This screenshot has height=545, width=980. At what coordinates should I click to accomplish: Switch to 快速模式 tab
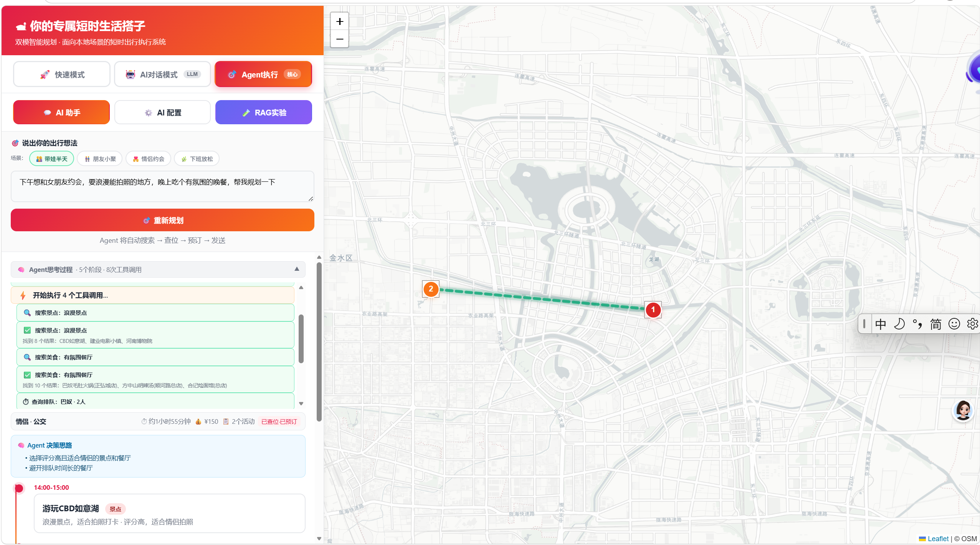click(62, 74)
